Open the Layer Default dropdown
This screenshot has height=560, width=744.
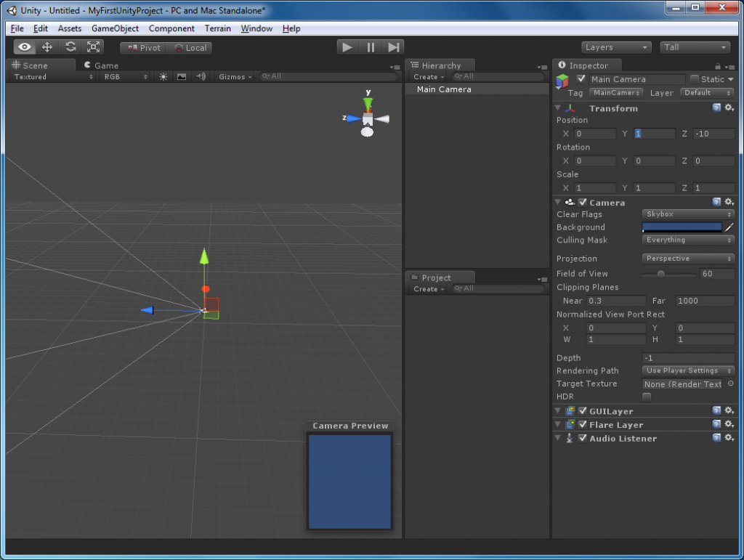tap(706, 93)
